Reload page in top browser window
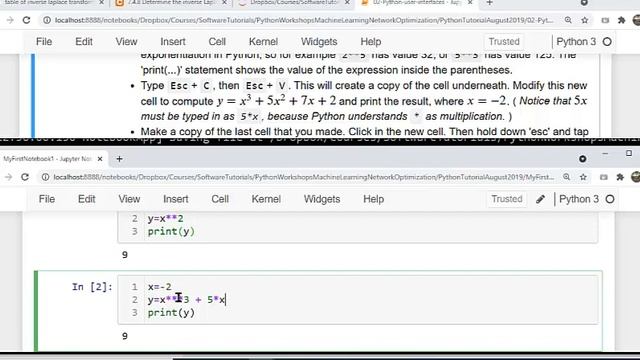Viewport: 640px width, 360px height. (27, 20)
